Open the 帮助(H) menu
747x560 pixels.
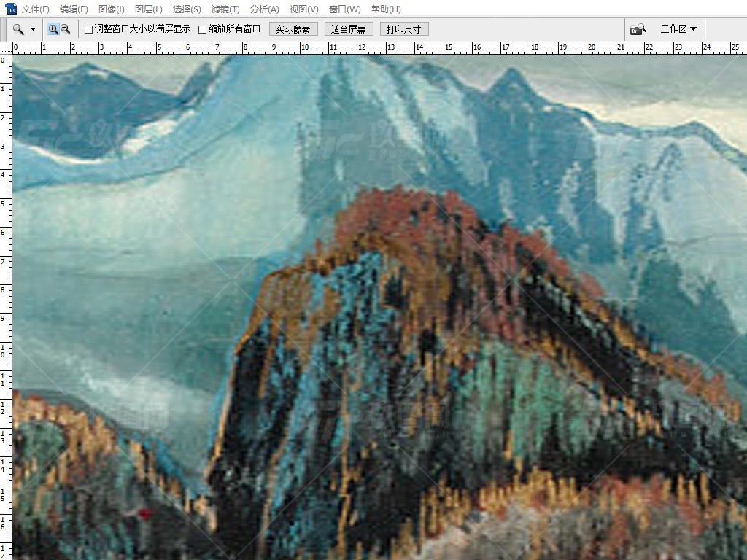click(387, 9)
